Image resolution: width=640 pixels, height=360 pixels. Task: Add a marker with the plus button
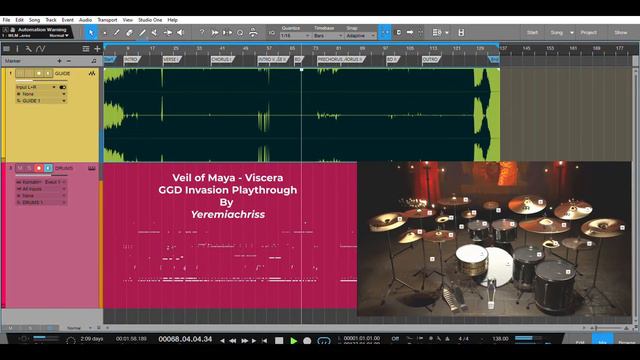59,61
